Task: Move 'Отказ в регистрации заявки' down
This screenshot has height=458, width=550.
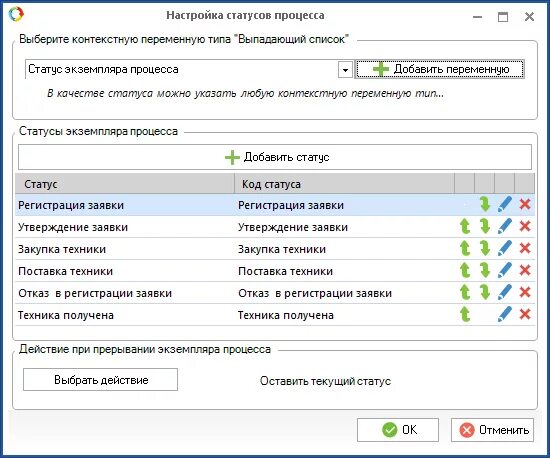Action: click(485, 293)
